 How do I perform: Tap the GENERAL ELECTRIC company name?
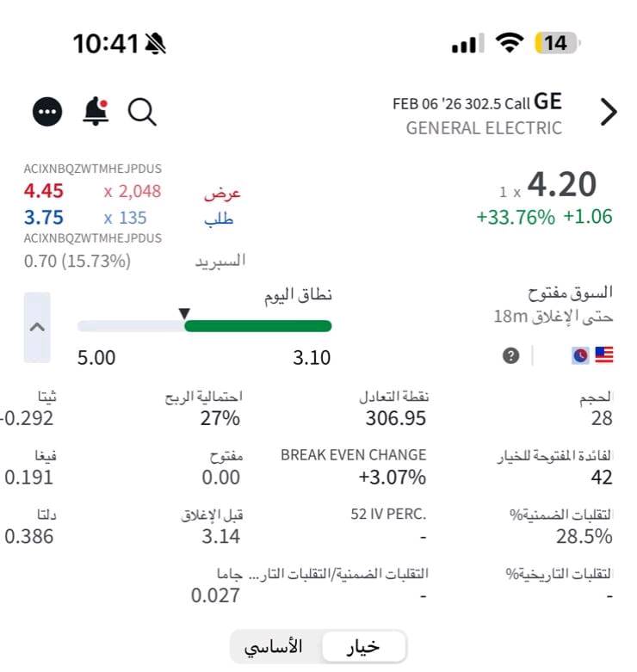(x=484, y=128)
